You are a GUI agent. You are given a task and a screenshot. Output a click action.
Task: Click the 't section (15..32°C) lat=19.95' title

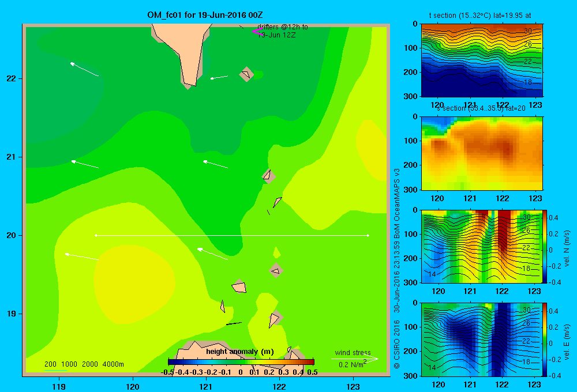click(480, 16)
